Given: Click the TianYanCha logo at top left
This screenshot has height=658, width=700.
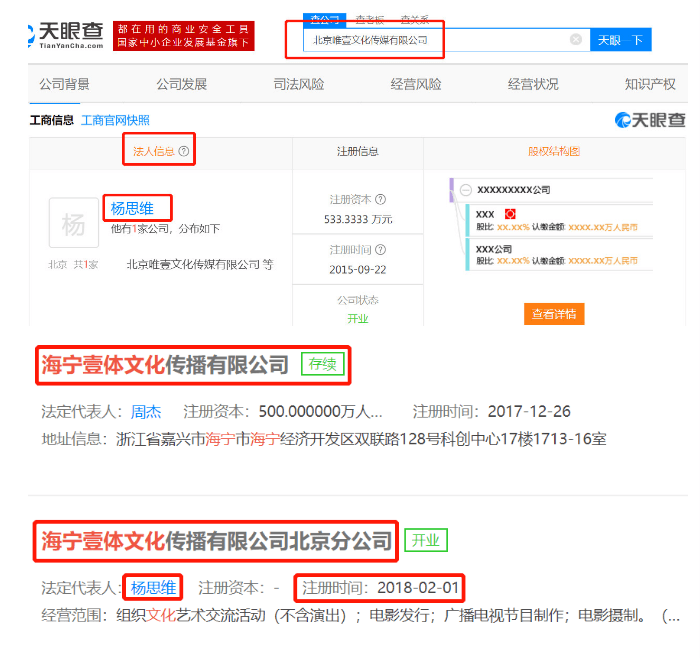Looking at the screenshot, I should click(66, 35).
